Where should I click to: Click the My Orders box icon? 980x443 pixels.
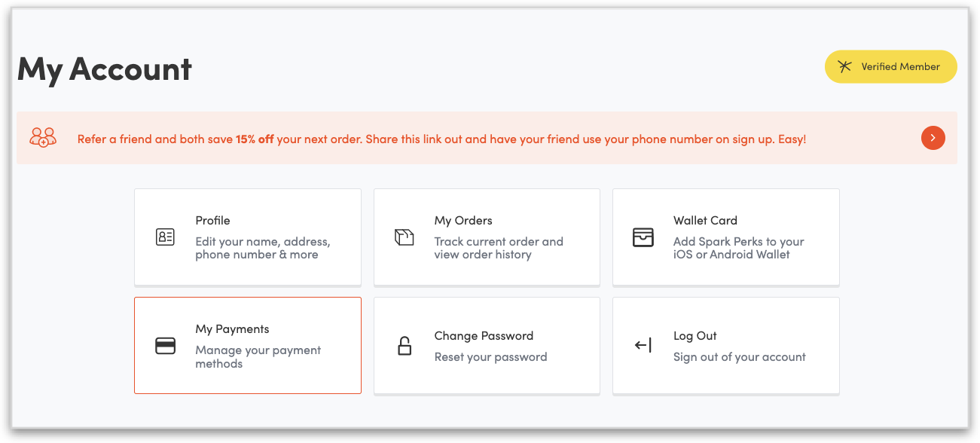[405, 237]
